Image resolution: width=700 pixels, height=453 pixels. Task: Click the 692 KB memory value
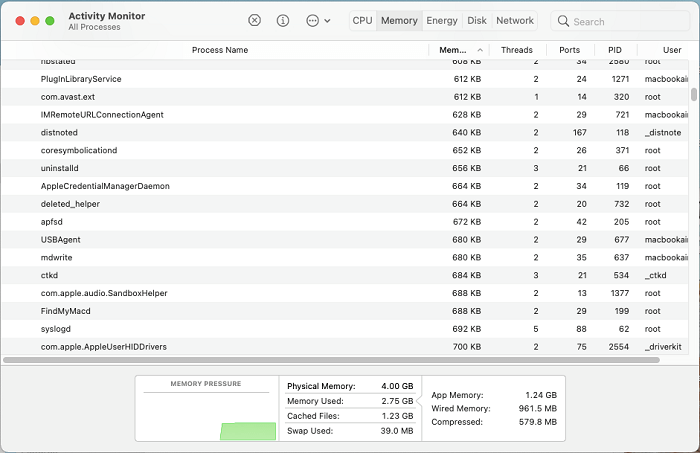[x=467, y=329]
